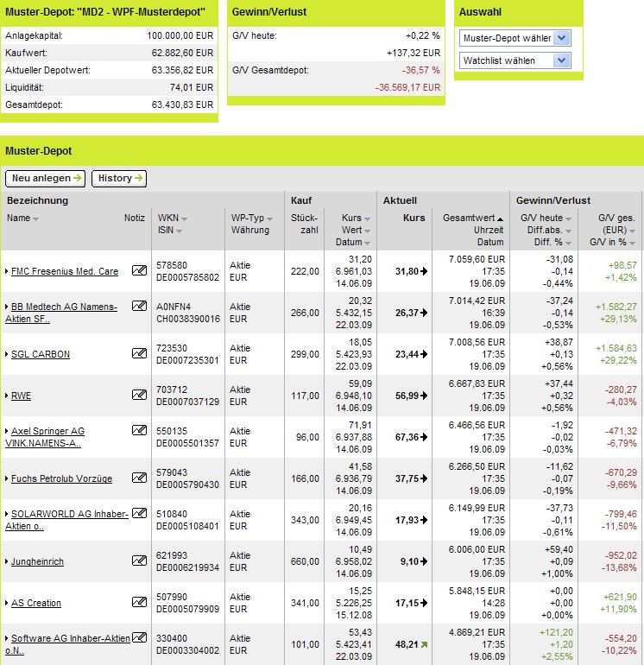Open Axel Springer AG link
The image size is (644, 665).
45,437
